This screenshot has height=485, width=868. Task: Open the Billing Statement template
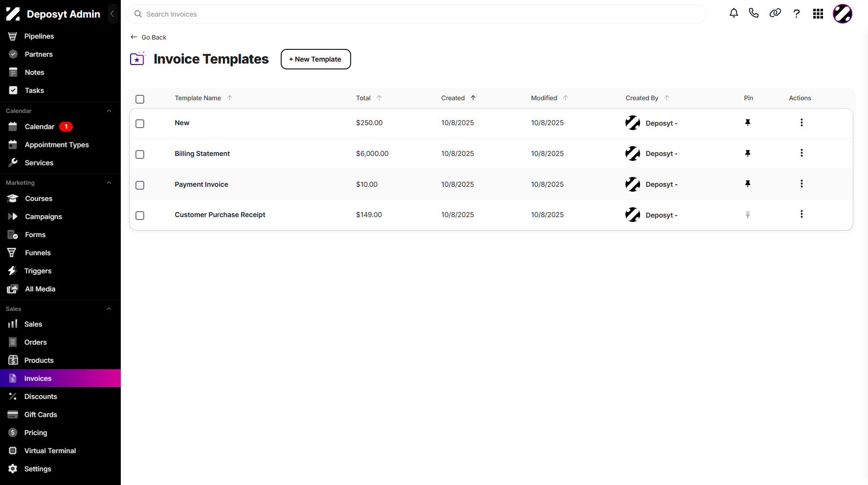click(202, 154)
